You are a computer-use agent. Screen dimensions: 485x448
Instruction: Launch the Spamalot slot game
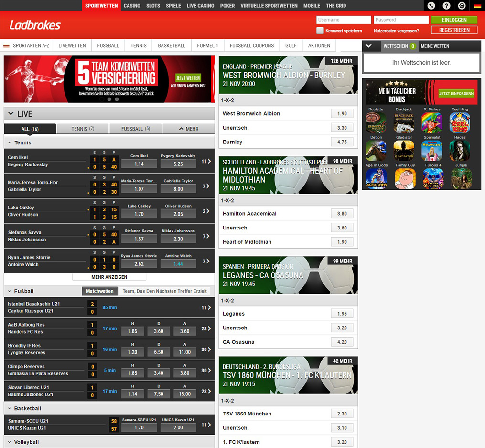pyautogui.click(x=432, y=151)
